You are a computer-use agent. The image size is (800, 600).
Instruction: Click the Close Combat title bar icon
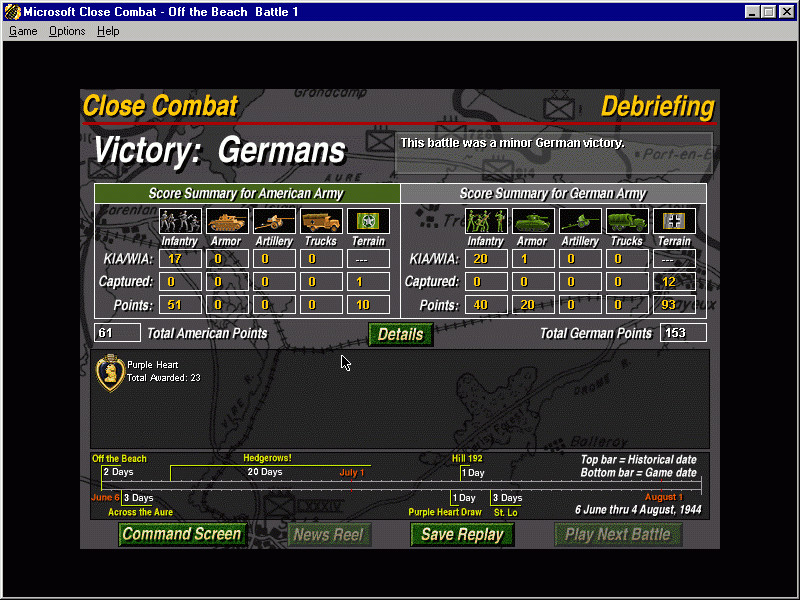[x=12, y=11]
